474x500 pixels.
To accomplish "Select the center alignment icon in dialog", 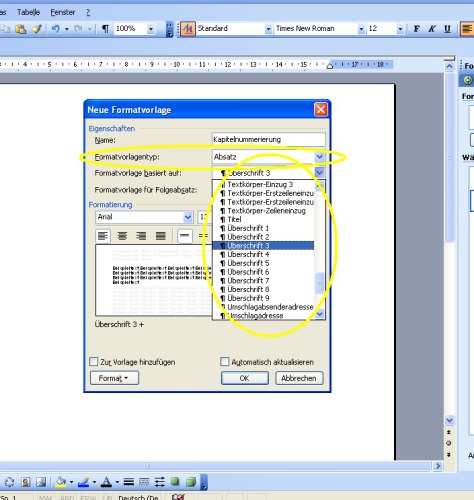I will [122, 236].
